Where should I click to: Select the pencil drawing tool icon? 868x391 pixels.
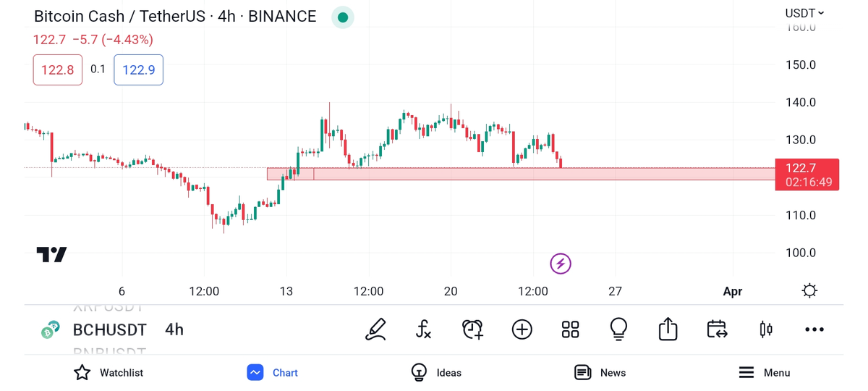[375, 329]
